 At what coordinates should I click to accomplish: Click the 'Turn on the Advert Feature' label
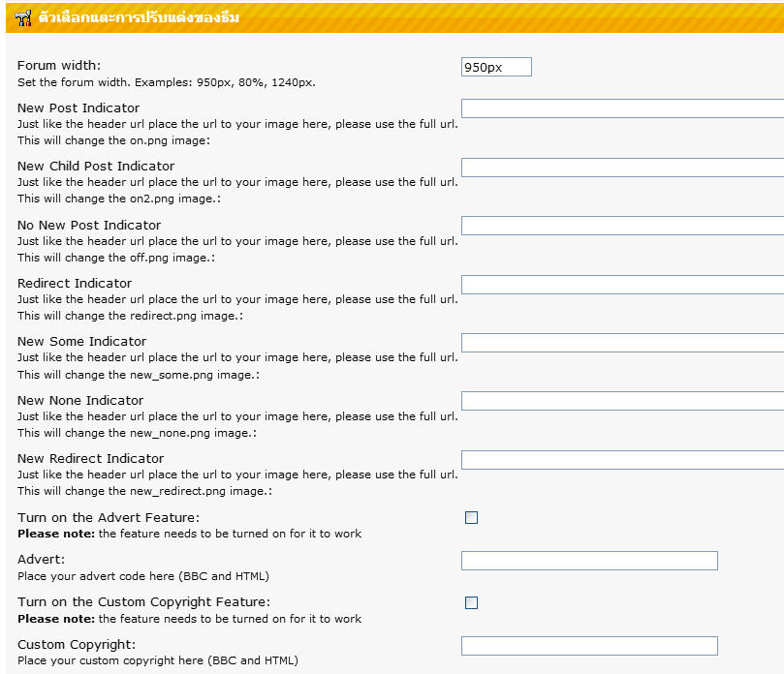pyautogui.click(x=109, y=518)
